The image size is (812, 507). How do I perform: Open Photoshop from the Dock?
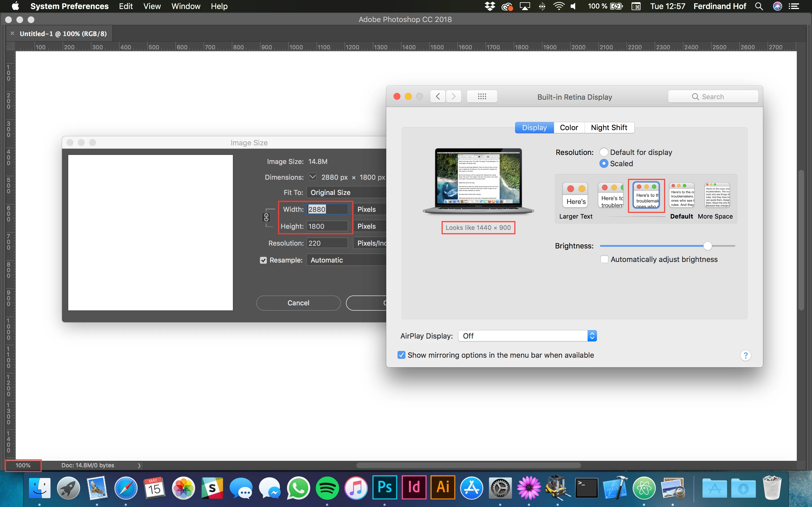385,488
